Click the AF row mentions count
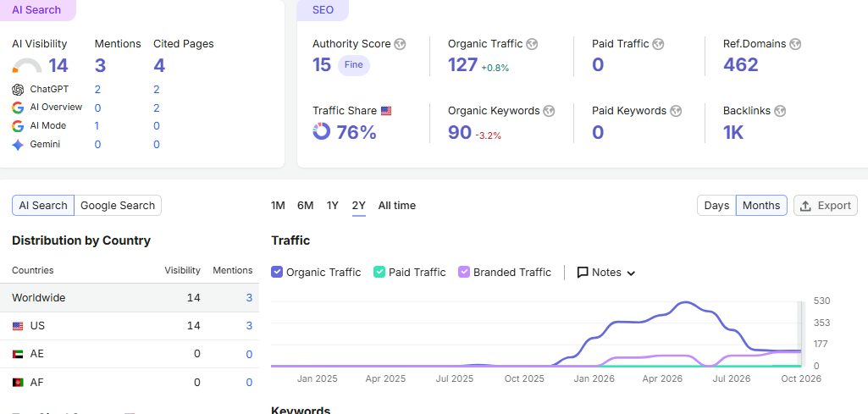Viewport: 868px width, 414px height. 249,383
